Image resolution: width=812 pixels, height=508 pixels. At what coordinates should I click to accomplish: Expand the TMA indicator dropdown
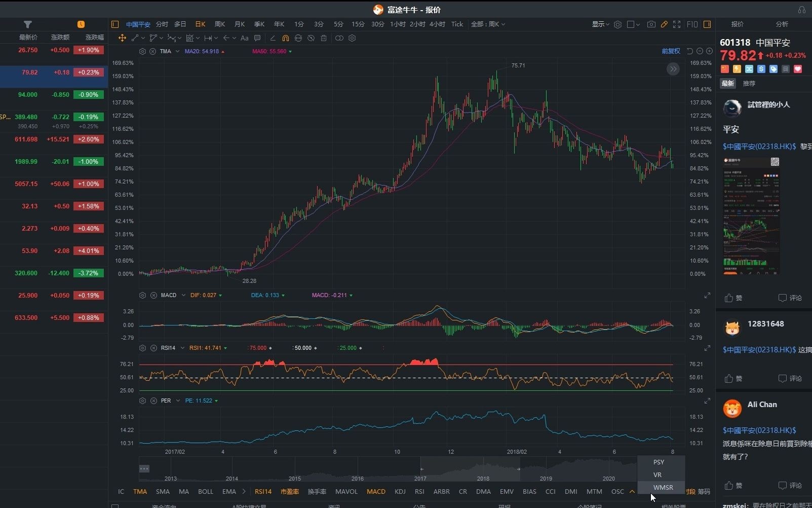click(177, 51)
